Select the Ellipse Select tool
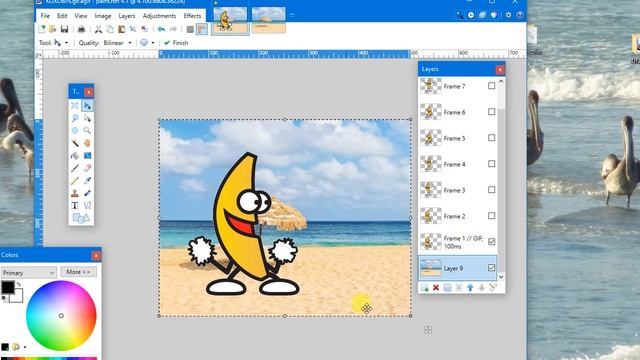Screen dimensions: 640x360 (x=75, y=131)
